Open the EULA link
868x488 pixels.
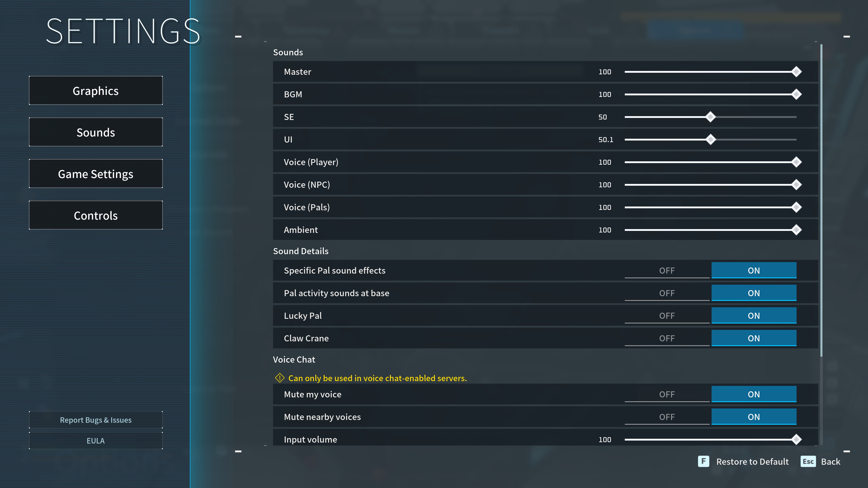pos(96,441)
